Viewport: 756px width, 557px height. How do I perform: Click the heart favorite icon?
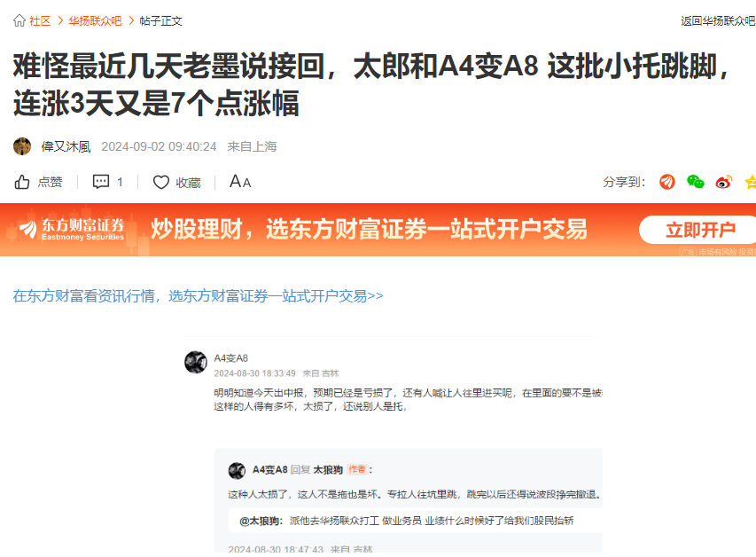tap(161, 182)
